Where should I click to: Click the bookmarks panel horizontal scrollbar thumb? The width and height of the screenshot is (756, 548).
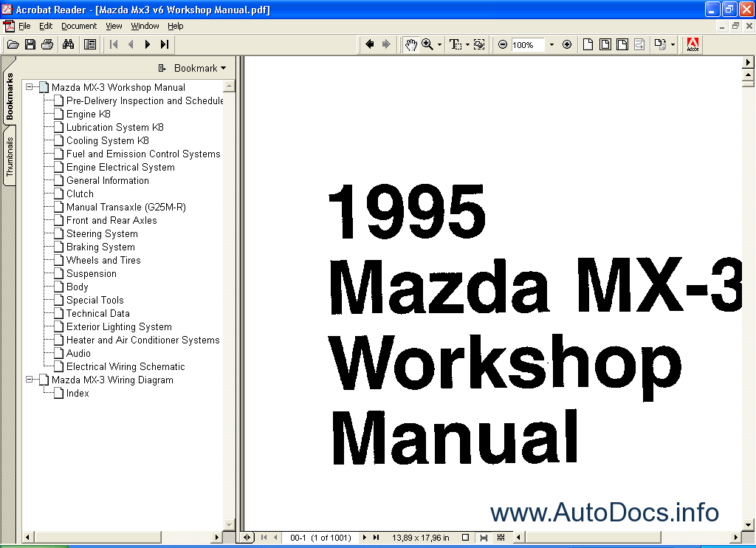(98, 538)
